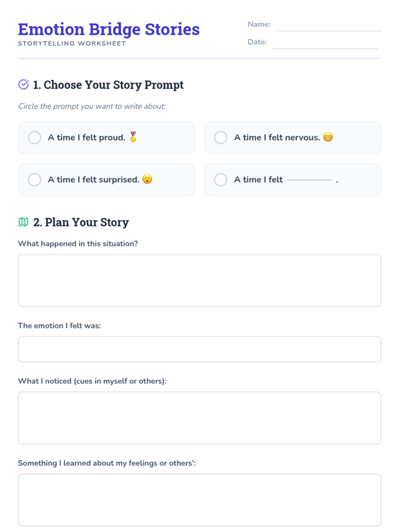Image resolution: width=399 pixels, height=532 pixels.
Task: Select the blank 'A time I felt' radio circle
Action: click(221, 180)
